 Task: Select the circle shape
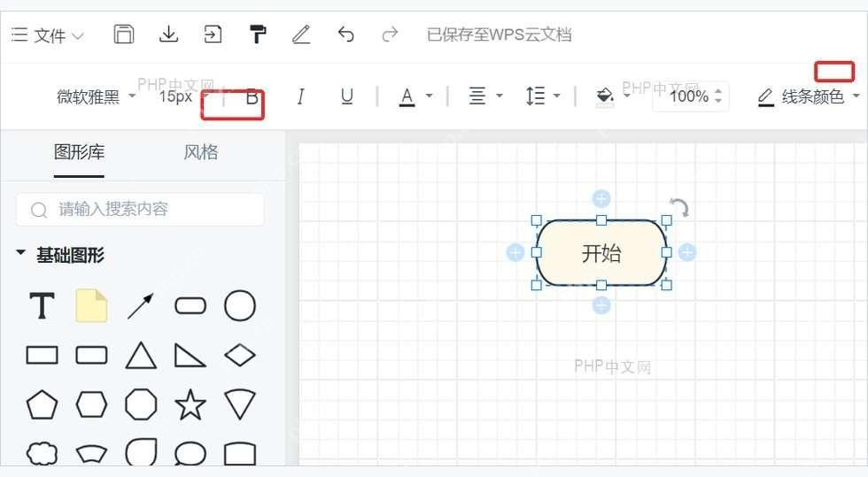point(240,305)
